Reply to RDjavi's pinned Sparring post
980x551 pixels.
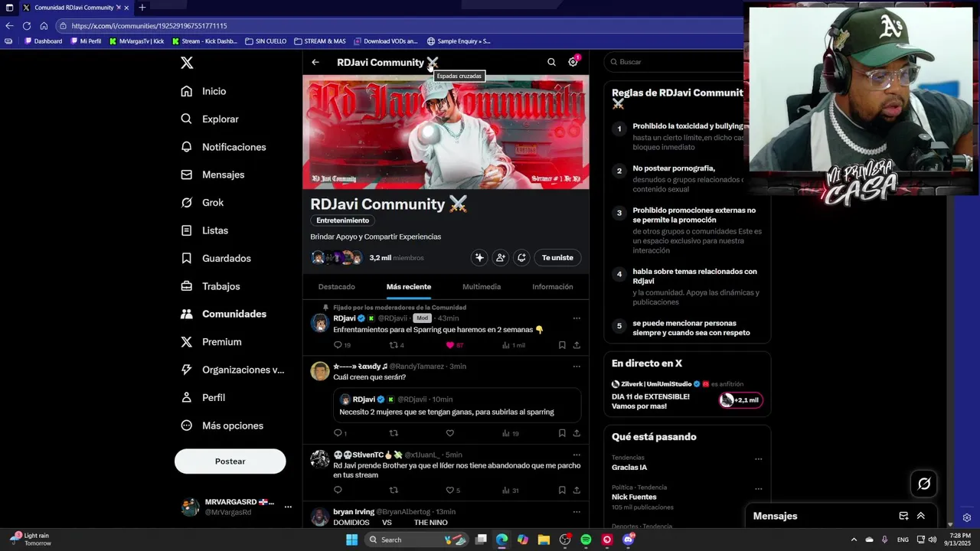[x=338, y=345]
